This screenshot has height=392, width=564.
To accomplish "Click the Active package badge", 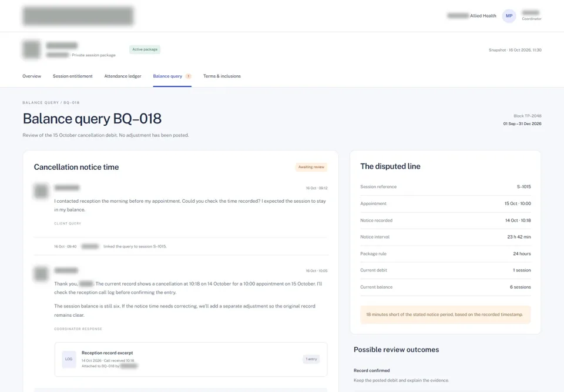I will coord(145,49).
